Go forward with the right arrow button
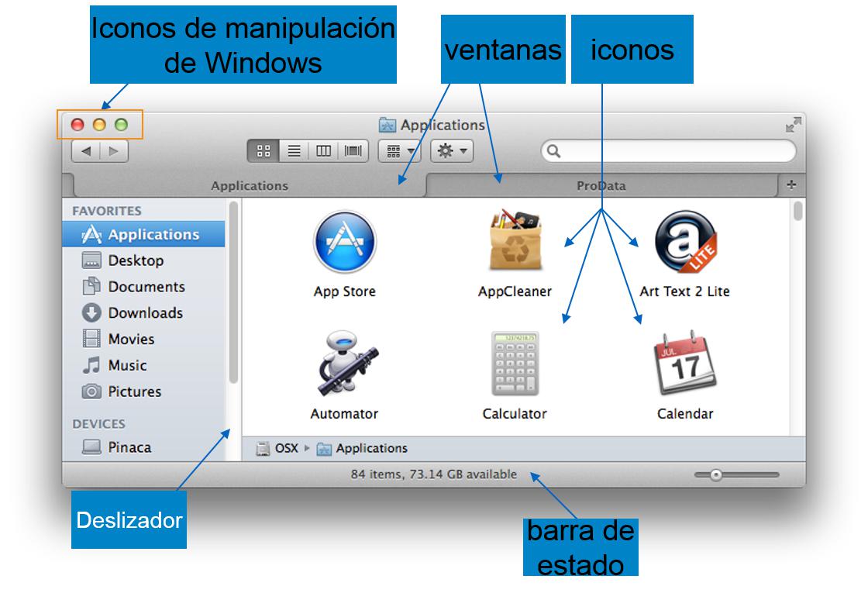This screenshot has height=600, width=868. tap(114, 151)
